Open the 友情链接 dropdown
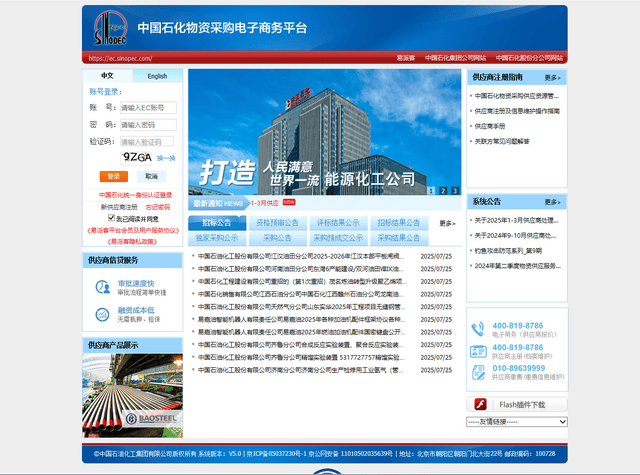The image size is (640, 475). point(516,422)
